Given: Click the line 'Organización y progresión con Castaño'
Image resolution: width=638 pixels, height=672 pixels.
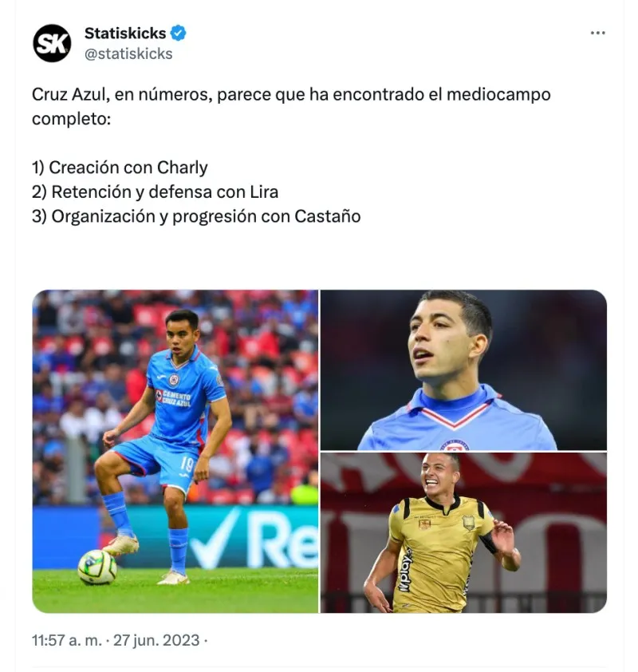Looking at the screenshot, I should 196,216.
